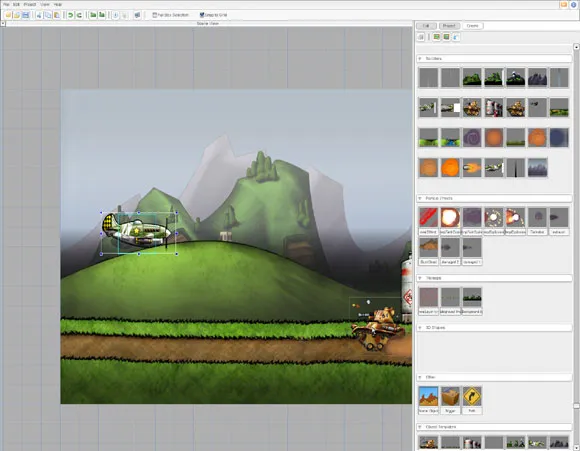Image resolution: width=580 pixels, height=451 pixels.
Task: Click the green Redo arrow icon
Action: [x=79, y=15]
